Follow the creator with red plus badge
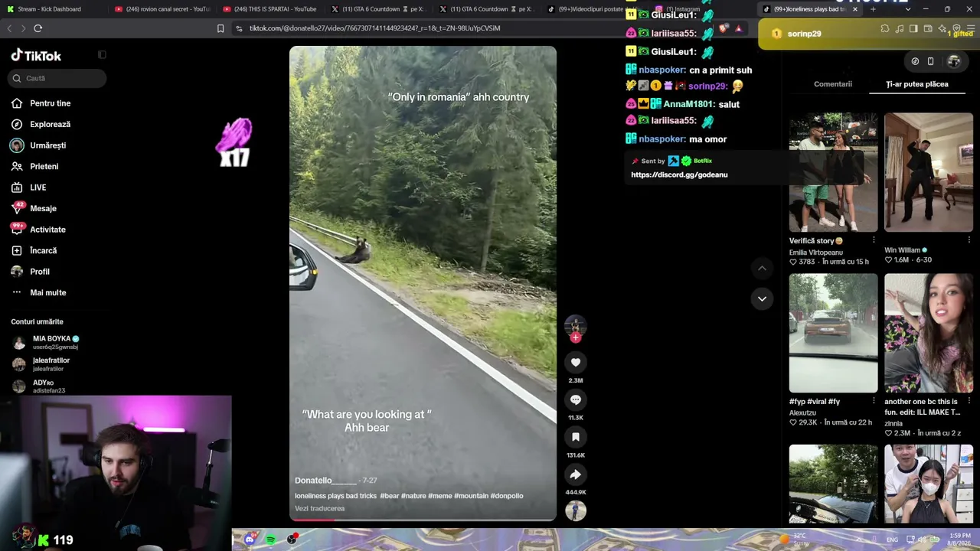The height and width of the screenshot is (551, 980). (x=576, y=337)
